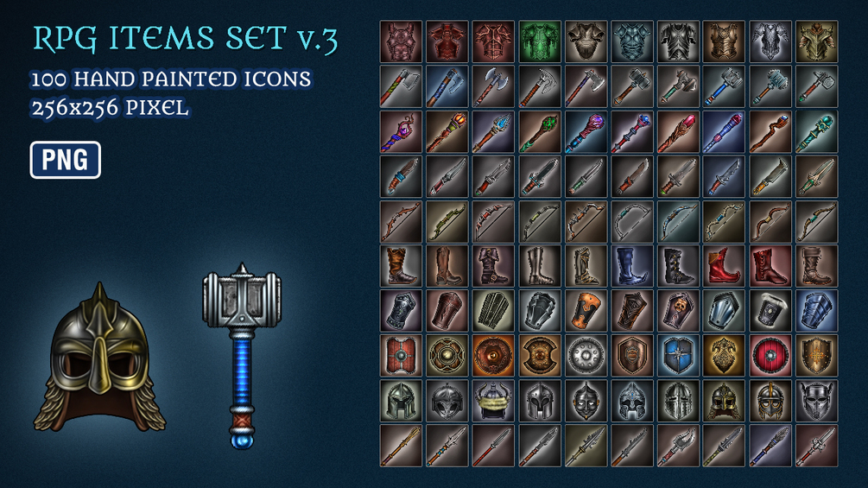Click the 100 Hand Painted Icons text
Viewport: 868px width, 488px height.
[171, 79]
